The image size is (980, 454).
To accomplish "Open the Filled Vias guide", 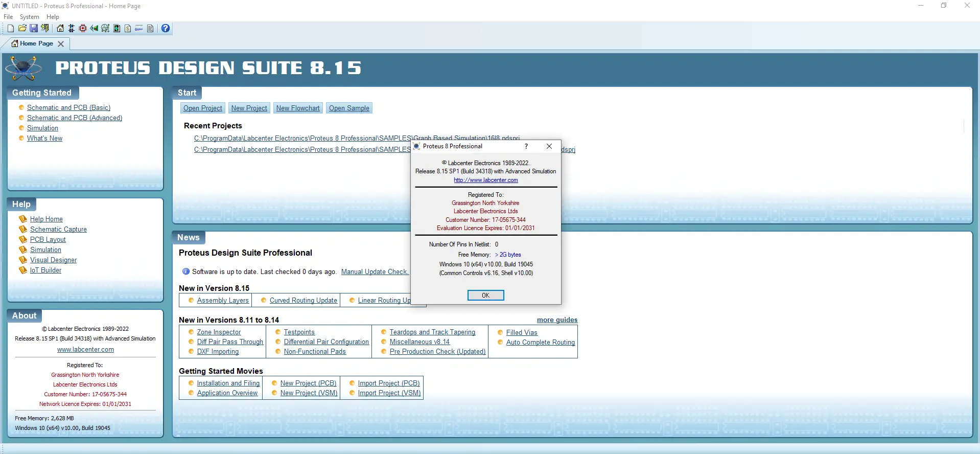I will (522, 332).
